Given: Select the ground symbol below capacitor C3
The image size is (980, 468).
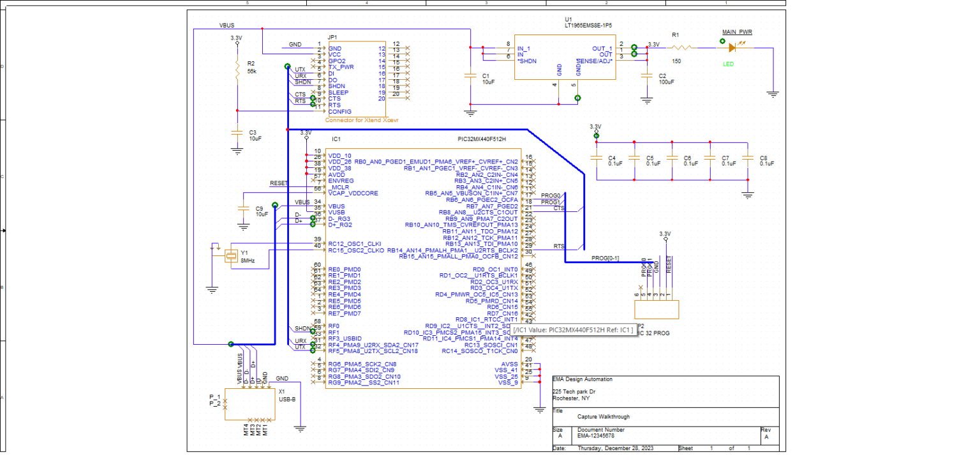Looking at the screenshot, I should click(x=237, y=150).
